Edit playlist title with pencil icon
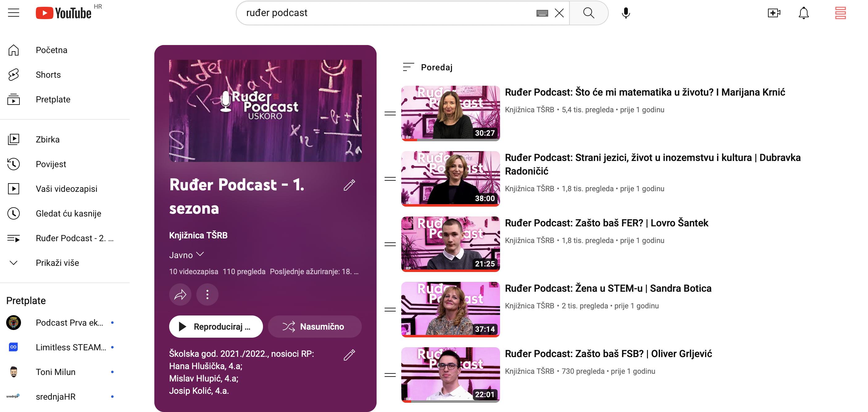Viewport: 868px width, 412px height. 349,185
